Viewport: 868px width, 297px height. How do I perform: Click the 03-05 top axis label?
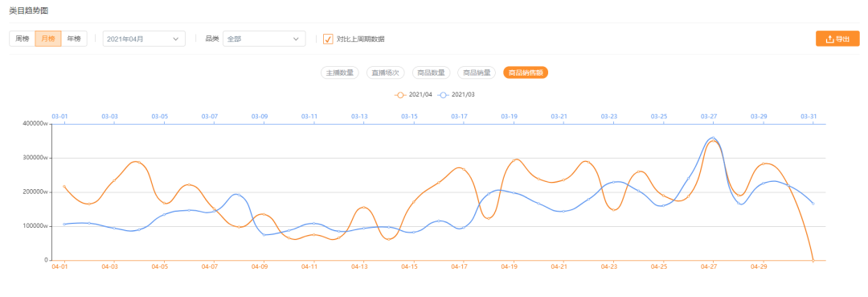[x=159, y=117]
